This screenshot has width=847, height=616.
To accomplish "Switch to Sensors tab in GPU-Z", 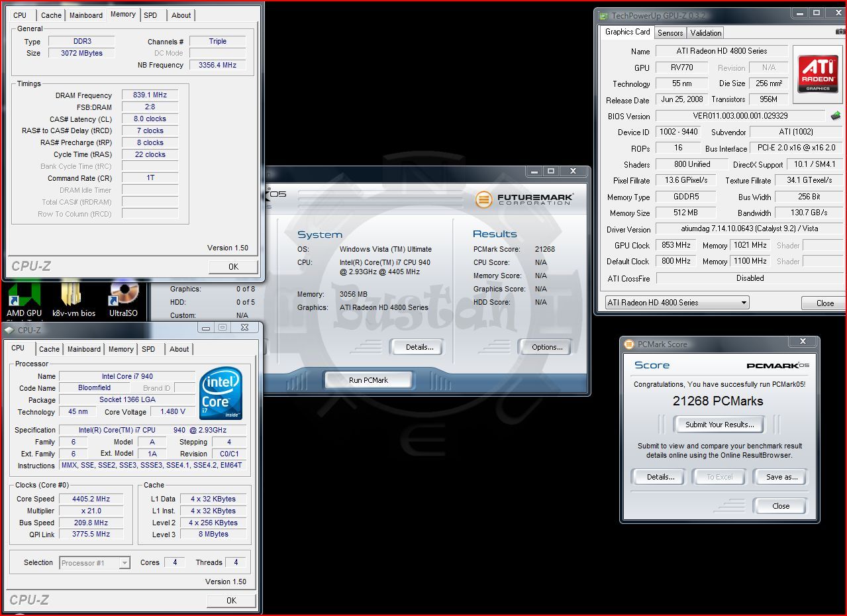I will coord(670,33).
